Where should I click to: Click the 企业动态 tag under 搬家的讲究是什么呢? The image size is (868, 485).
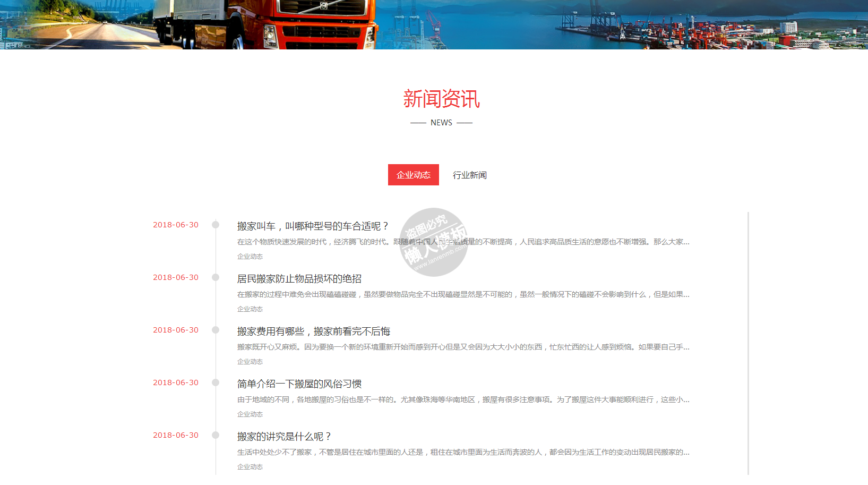tap(250, 467)
